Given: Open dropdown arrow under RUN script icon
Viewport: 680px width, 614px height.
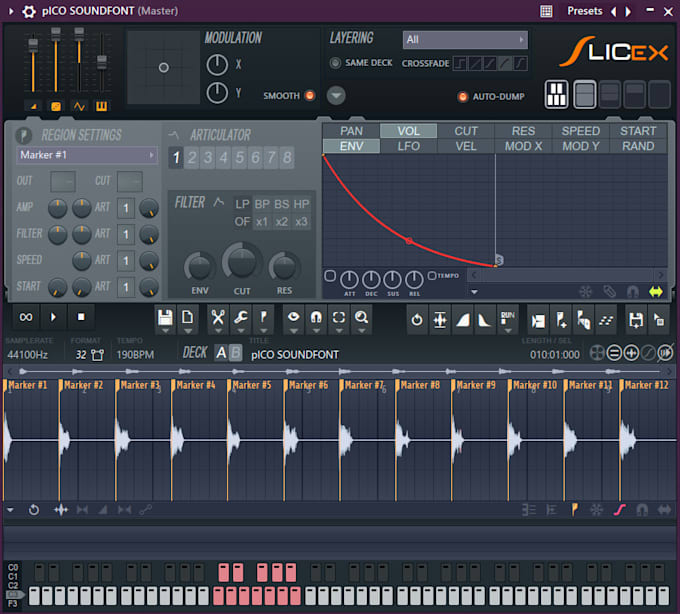Looking at the screenshot, I should pyautogui.click(x=507, y=331).
